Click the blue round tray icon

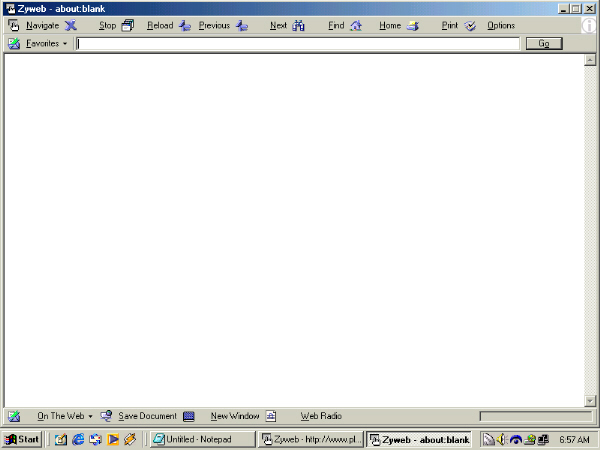click(x=515, y=440)
